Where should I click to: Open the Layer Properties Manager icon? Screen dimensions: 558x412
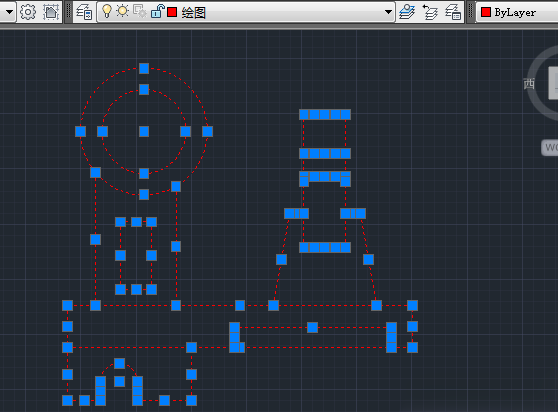tap(84, 12)
